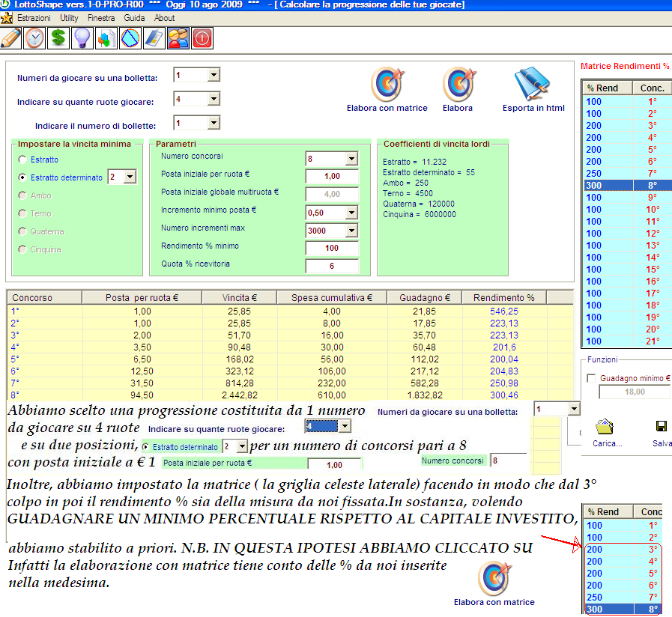This screenshot has height=617, width=672.
Task: Click the Guadagno cell 217,12
Action: click(425, 371)
